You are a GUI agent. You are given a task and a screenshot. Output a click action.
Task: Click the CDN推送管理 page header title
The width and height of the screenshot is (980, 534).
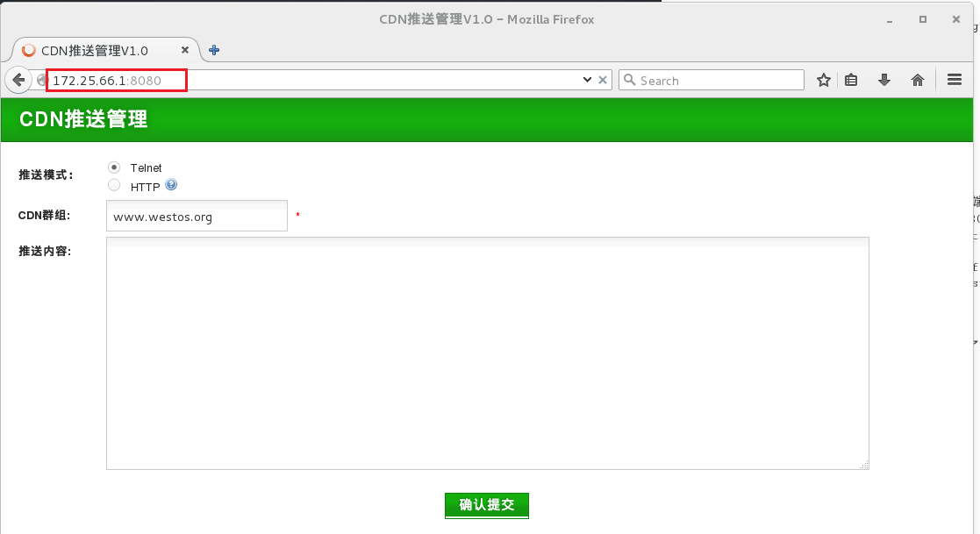[x=83, y=119]
